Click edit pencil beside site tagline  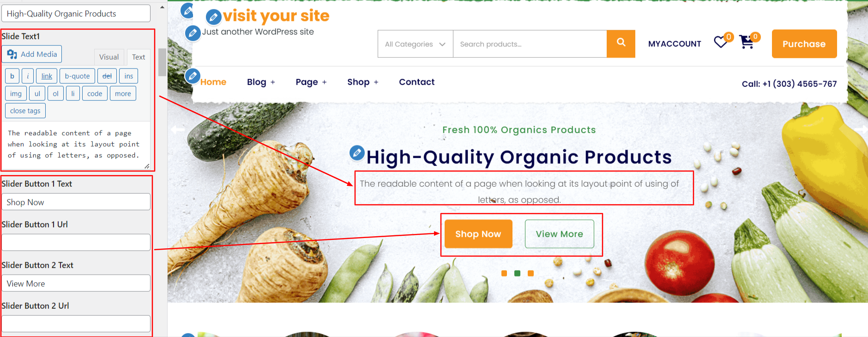(x=193, y=33)
